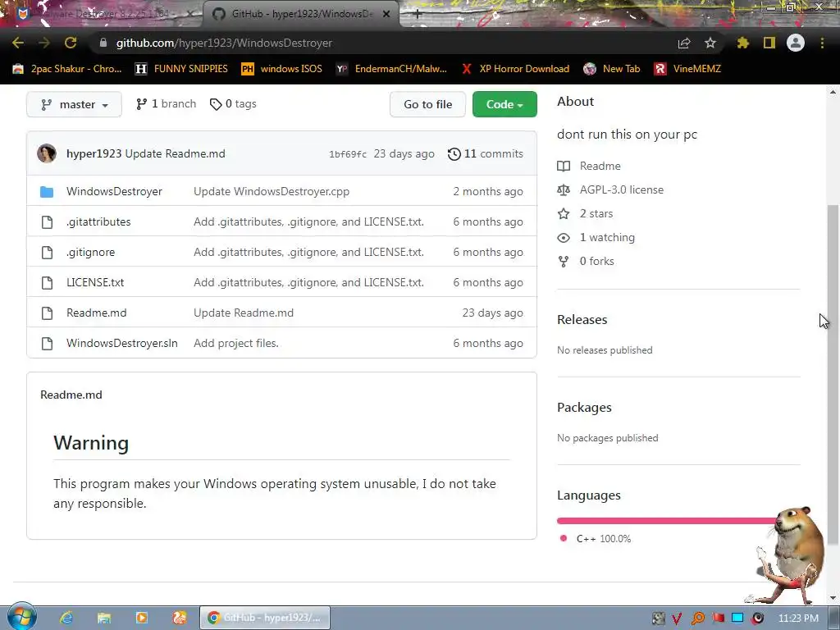
Task: Open latest commit Update Readme.md message
Action: (176, 153)
